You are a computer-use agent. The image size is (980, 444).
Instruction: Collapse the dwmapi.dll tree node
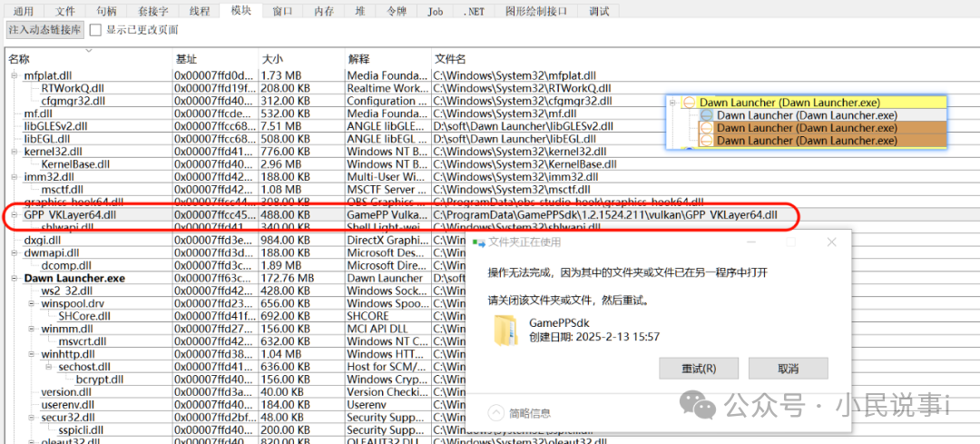tap(14, 252)
